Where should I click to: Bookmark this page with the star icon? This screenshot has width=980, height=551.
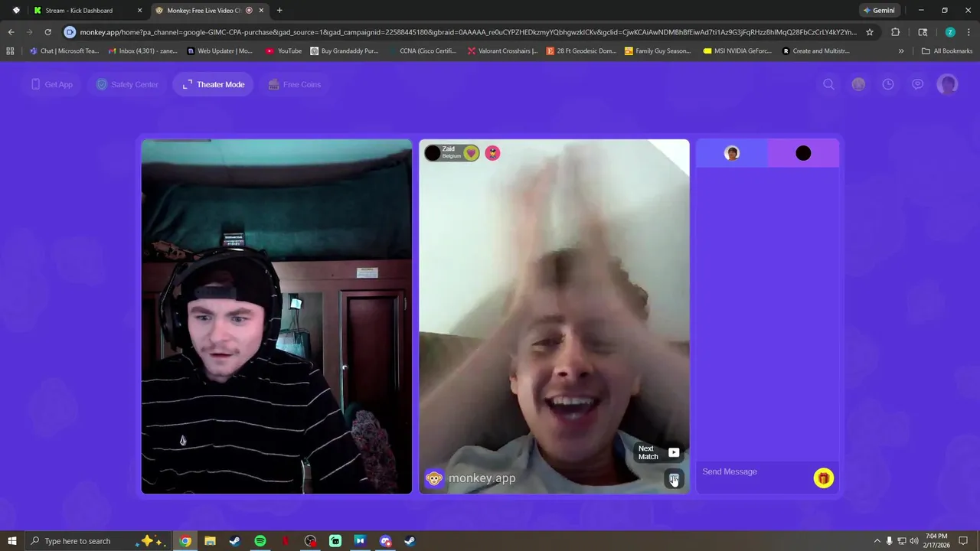(870, 32)
